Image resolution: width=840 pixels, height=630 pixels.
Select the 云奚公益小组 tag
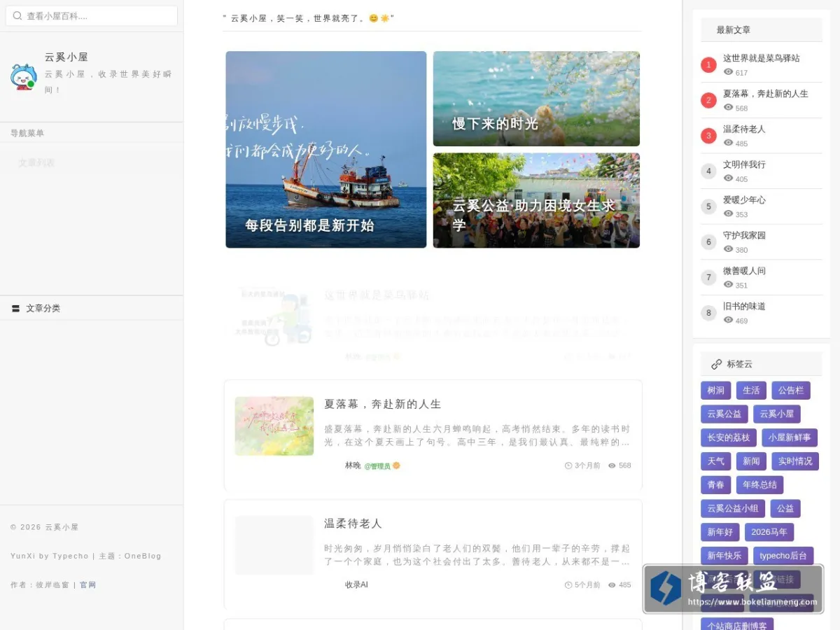point(733,508)
